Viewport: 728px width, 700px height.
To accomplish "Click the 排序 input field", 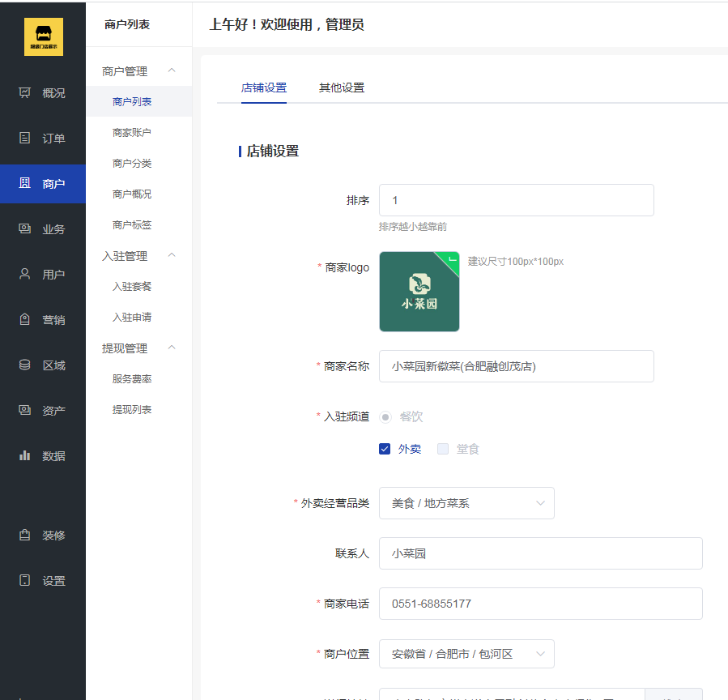I will (517, 200).
